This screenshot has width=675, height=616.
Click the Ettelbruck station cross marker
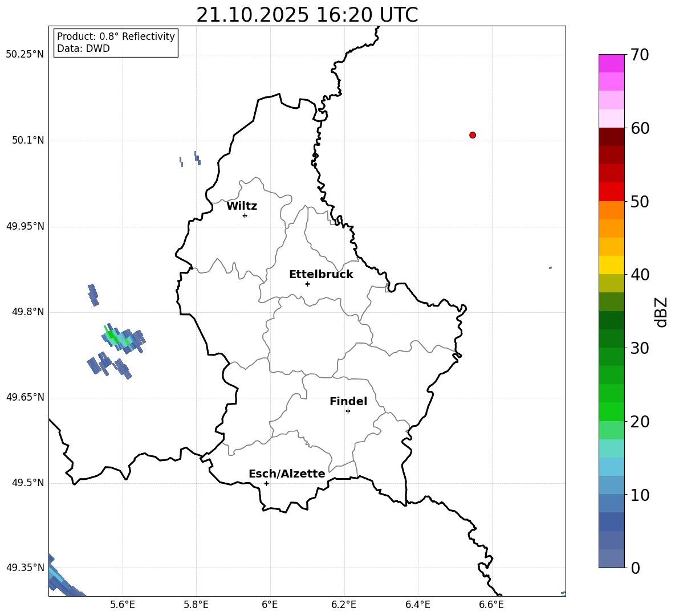click(x=307, y=284)
